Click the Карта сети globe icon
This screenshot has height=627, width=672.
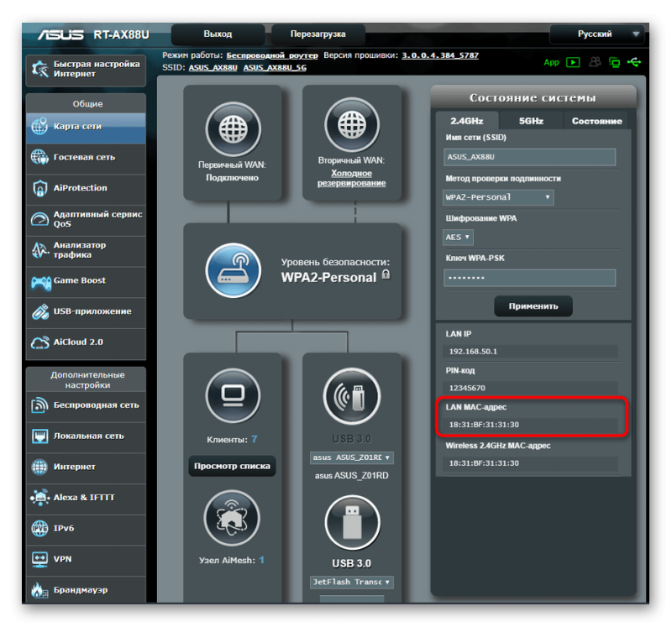click(39, 126)
